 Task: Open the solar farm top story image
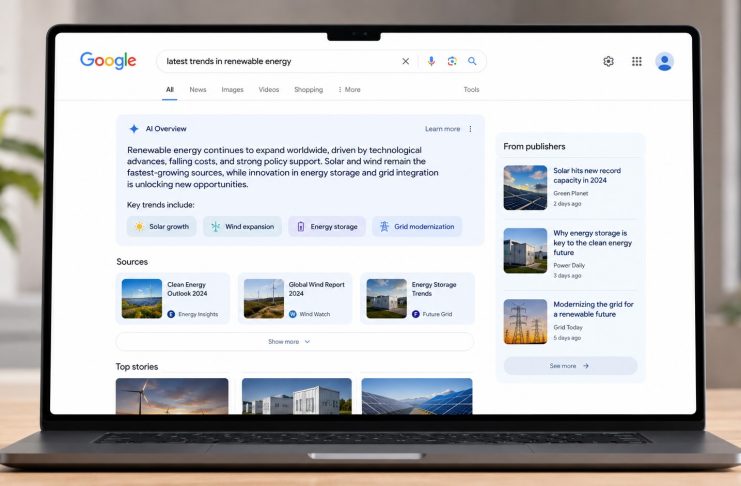coord(417,396)
